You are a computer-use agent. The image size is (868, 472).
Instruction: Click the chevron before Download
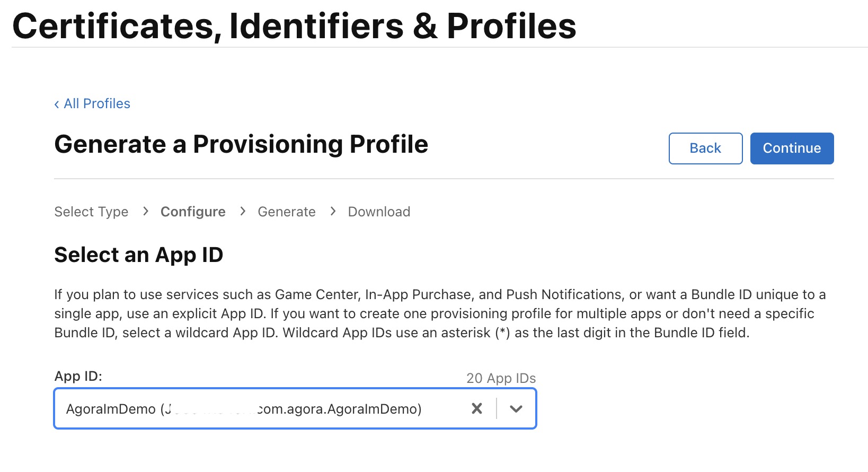point(333,211)
